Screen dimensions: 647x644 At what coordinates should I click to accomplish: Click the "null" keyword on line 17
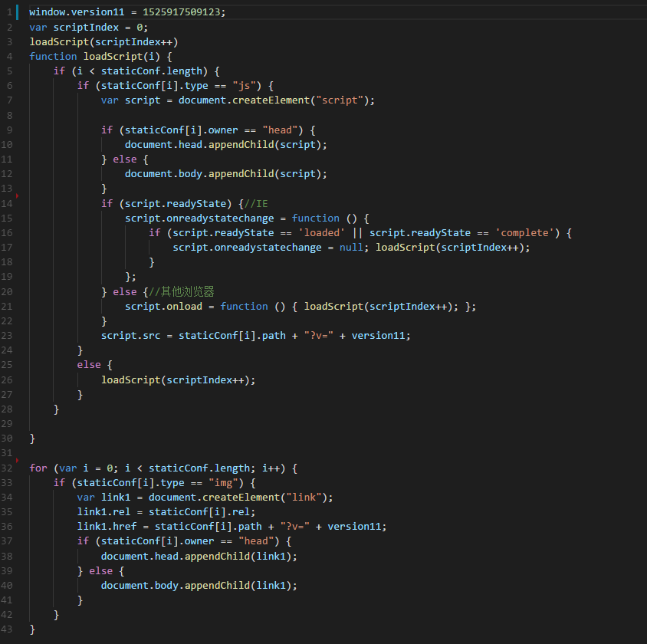(x=351, y=248)
